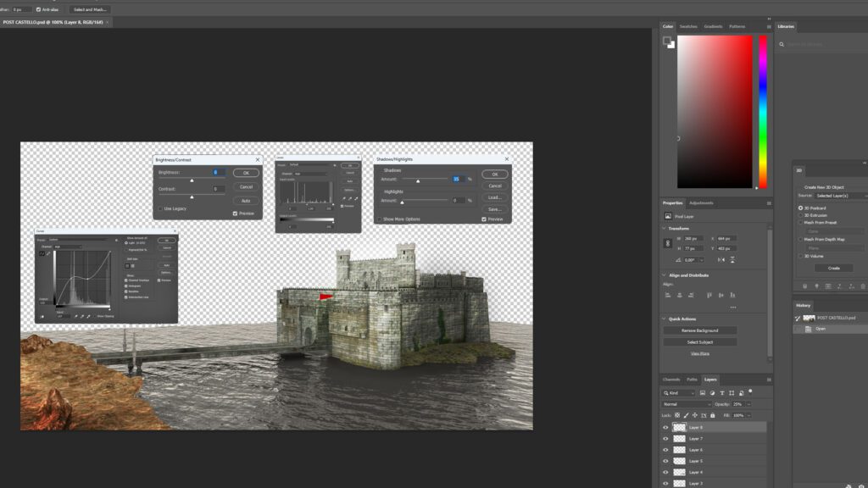868x488 pixels.
Task: Open the Source Selected Layer(s) dropdown
Action: point(842,196)
